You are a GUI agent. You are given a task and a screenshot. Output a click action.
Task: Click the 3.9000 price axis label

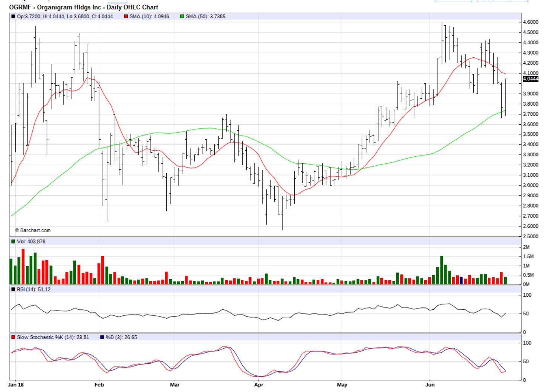point(531,93)
